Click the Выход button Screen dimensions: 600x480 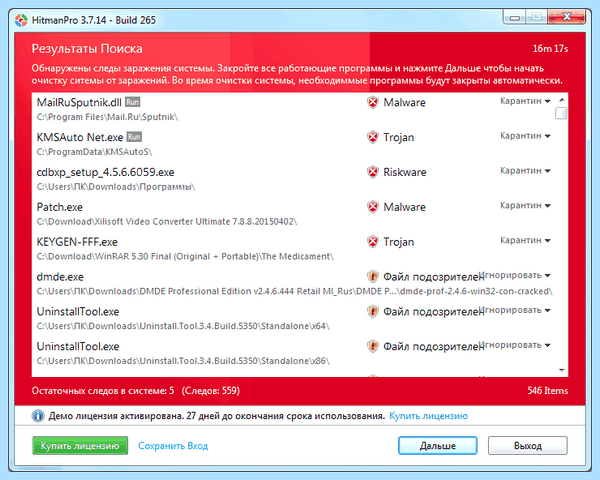(528, 446)
